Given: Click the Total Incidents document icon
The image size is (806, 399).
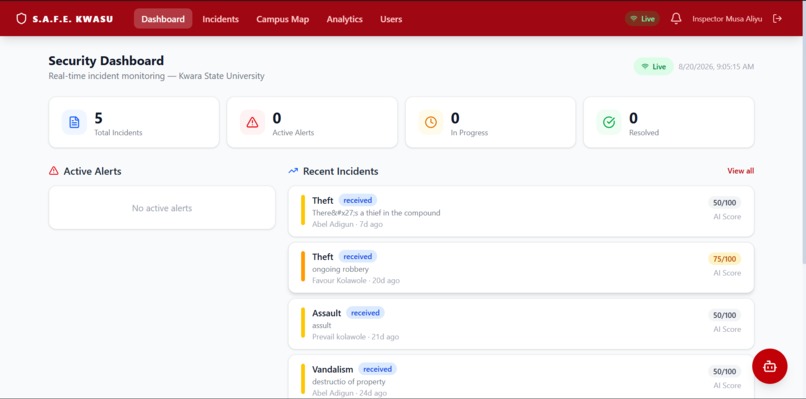Looking at the screenshot, I should coord(75,122).
